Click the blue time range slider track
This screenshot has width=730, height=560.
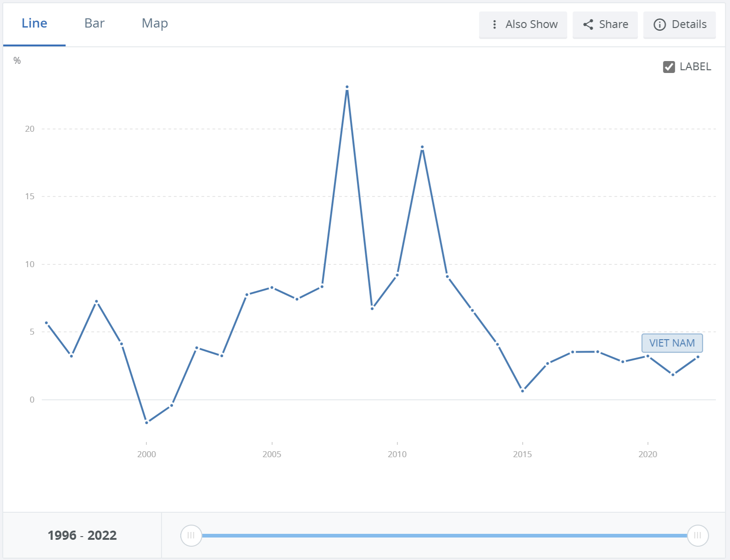[x=444, y=536]
